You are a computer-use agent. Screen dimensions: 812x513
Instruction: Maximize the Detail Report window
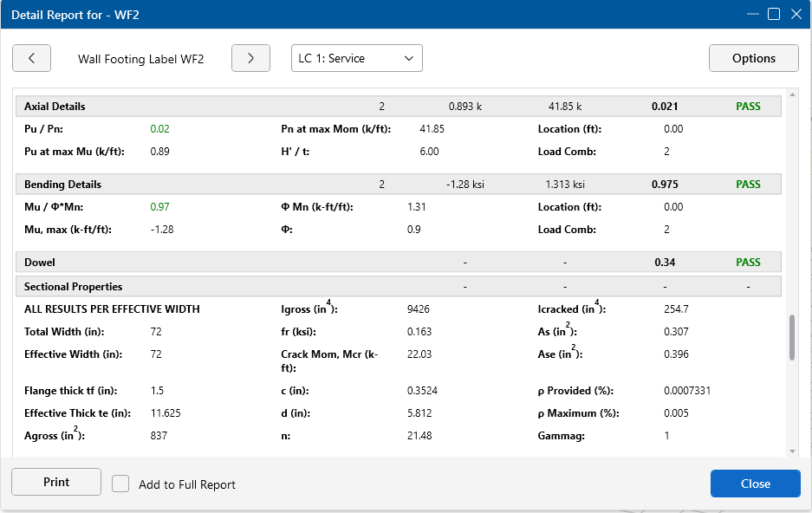tap(774, 14)
